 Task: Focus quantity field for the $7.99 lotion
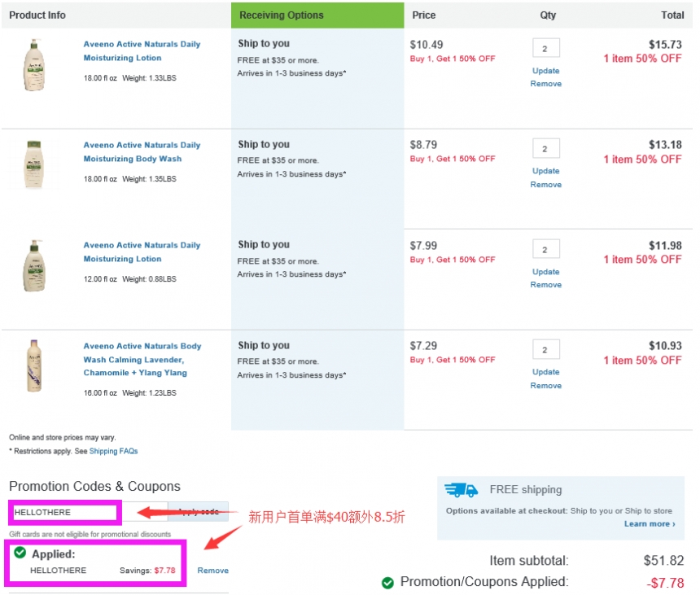pos(545,249)
